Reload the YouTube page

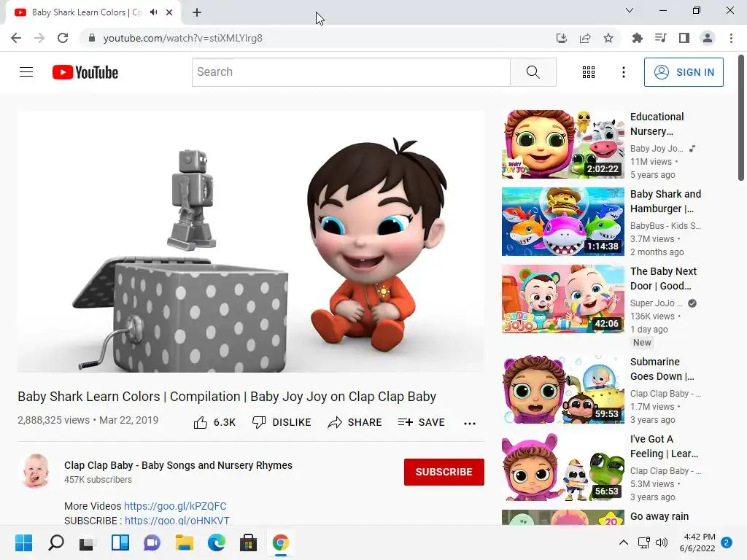63,38
